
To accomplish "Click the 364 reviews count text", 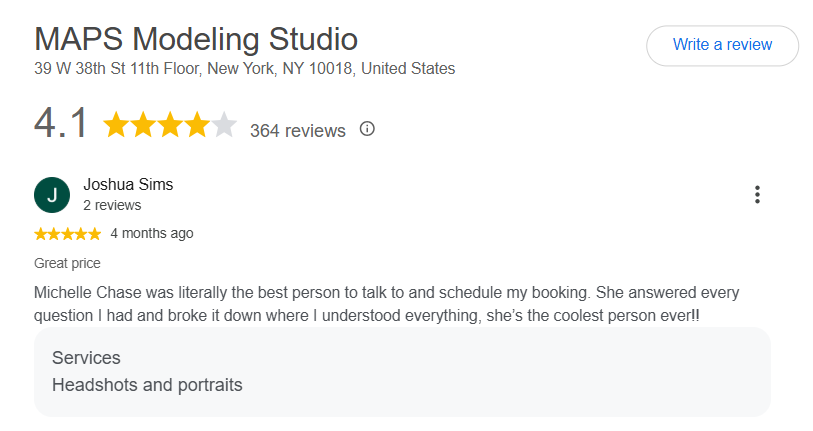I will pos(298,131).
